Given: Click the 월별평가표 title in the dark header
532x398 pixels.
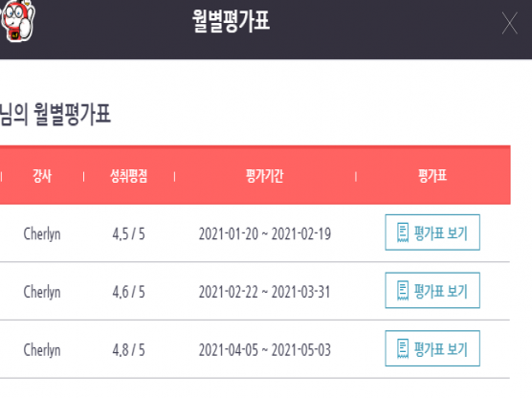Looking at the screenshot, I should pyautogui.click(x=231, y=21).
